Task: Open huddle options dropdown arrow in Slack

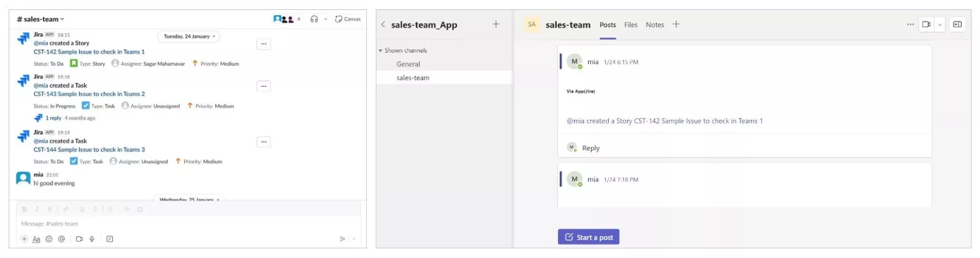Action: click(x=326, y=19)
